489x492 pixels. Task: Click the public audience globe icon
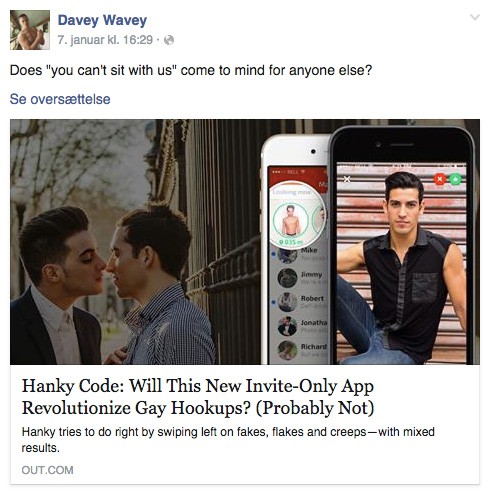[x=169, y=40]
